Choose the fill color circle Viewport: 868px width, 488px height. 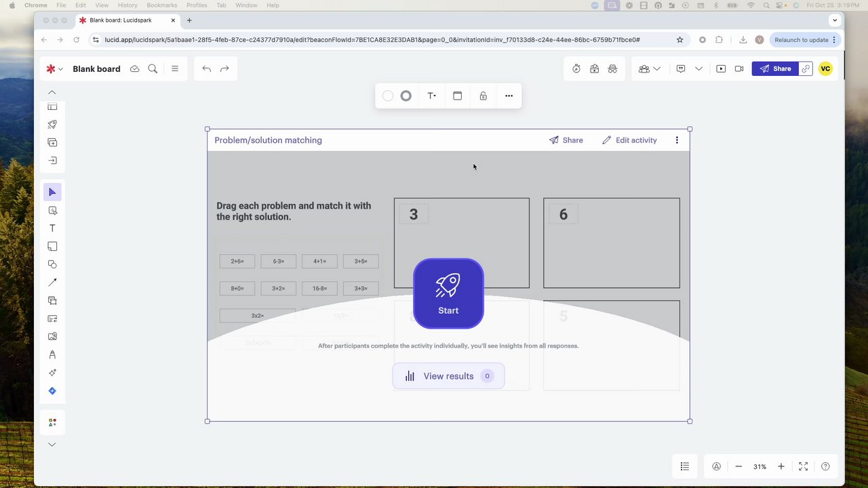388,96
